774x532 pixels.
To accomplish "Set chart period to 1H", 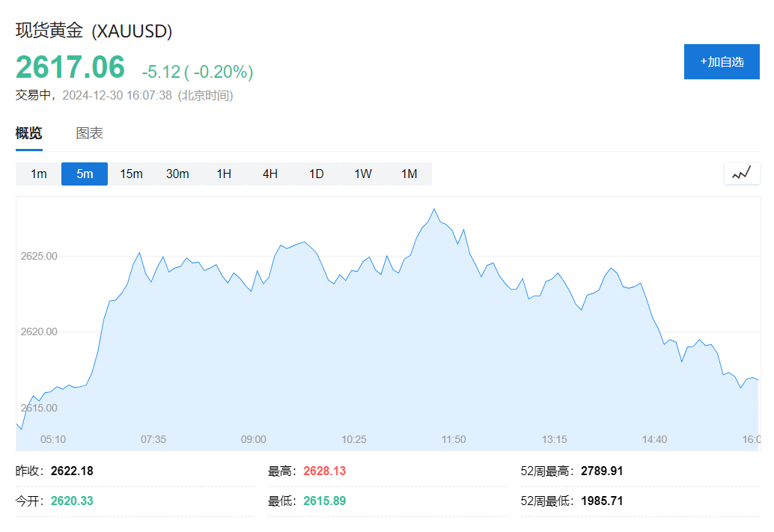I will 224,174.
